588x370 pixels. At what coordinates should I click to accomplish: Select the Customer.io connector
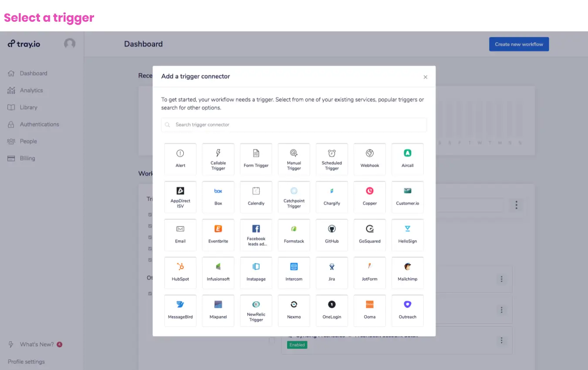(408, 197)
